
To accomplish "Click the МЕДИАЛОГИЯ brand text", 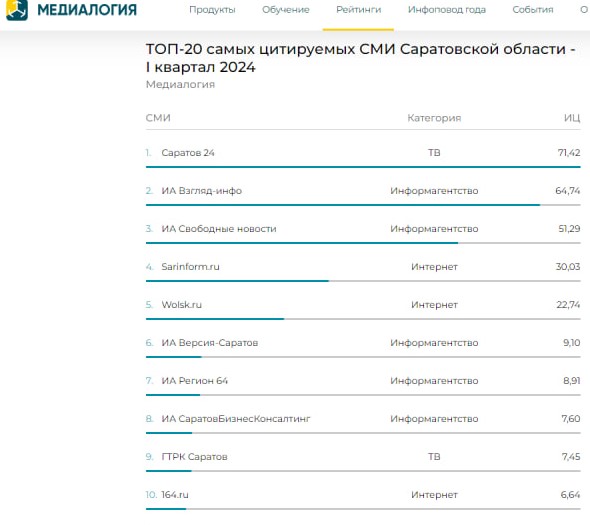I will 87,10.
